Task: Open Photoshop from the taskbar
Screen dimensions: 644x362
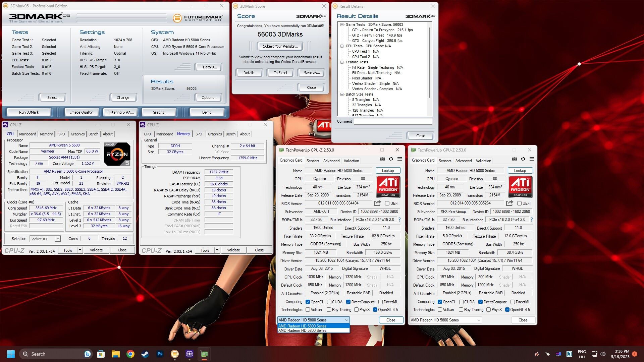Action: tap(160, 354)
